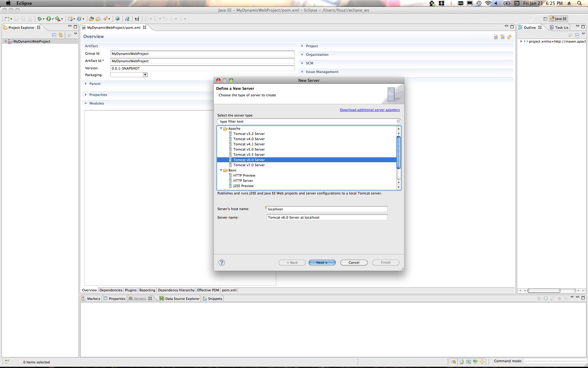
Task: Expand the SCM section
Action: coord(302,63)
